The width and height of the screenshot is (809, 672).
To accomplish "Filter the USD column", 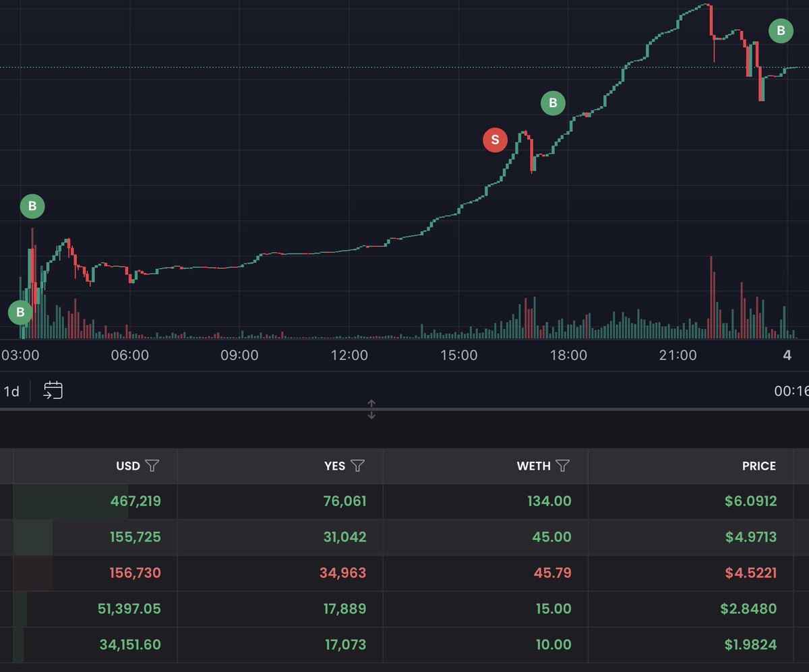I will 152,466.
